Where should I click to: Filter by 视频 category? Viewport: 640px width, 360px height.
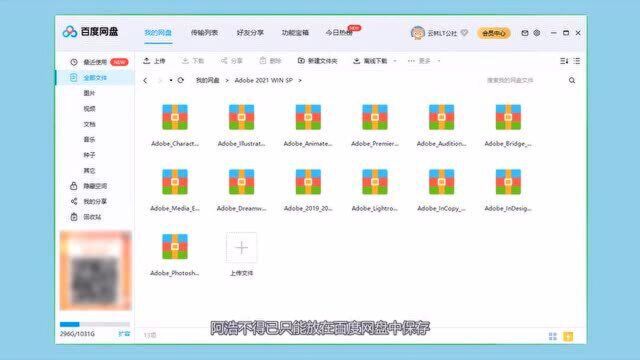[x=89, y=109]
